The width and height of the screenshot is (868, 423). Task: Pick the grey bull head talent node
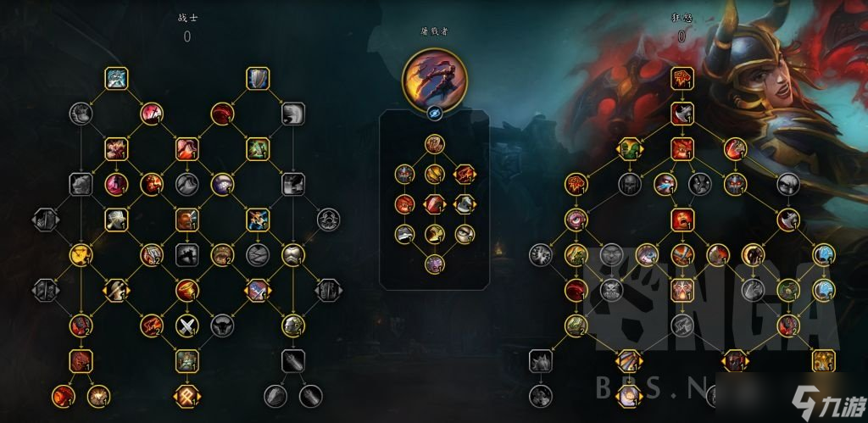click(x=223, y=326)
